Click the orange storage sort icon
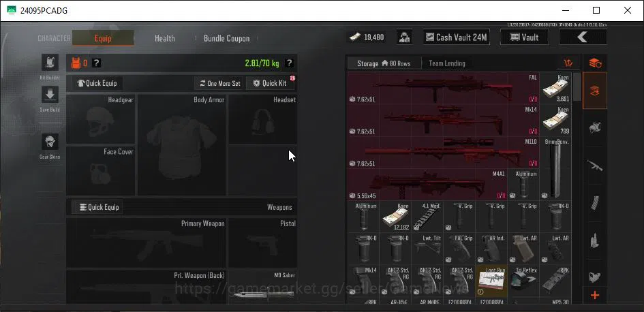Viewport: 644px width, 312px height. pos(568,63)
